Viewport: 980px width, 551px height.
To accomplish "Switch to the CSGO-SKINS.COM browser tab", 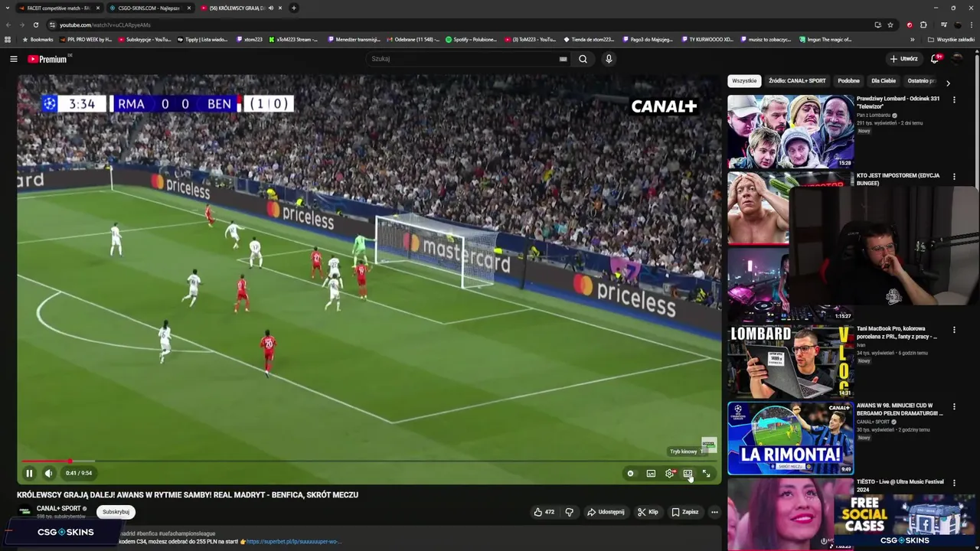I will point(149,8).
